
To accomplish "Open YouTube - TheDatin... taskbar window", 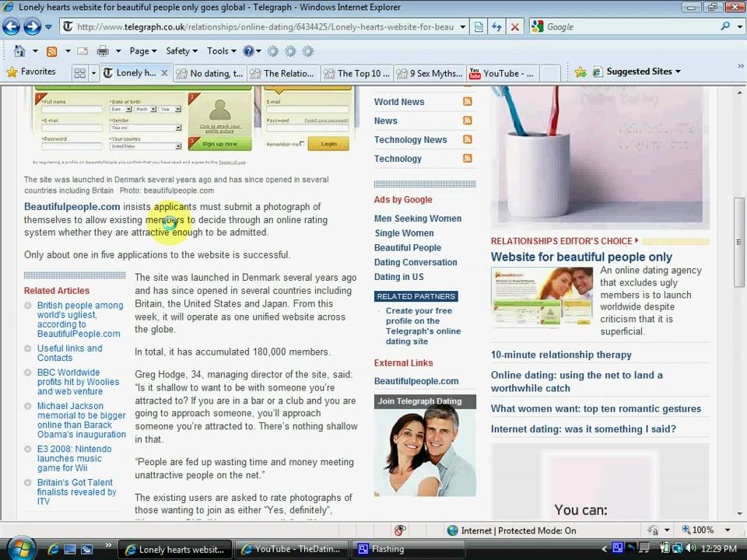I will point(292,549).
